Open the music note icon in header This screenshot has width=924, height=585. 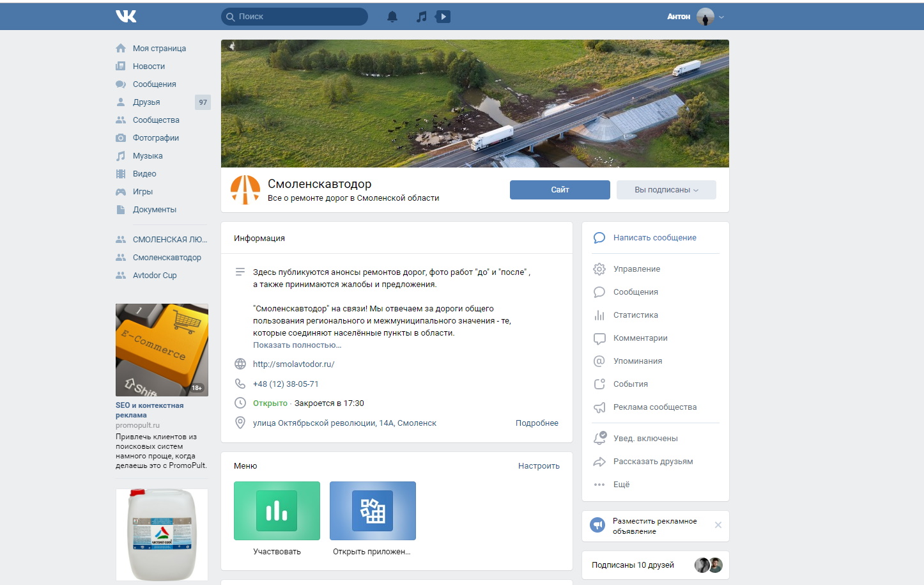pos(421,17)
